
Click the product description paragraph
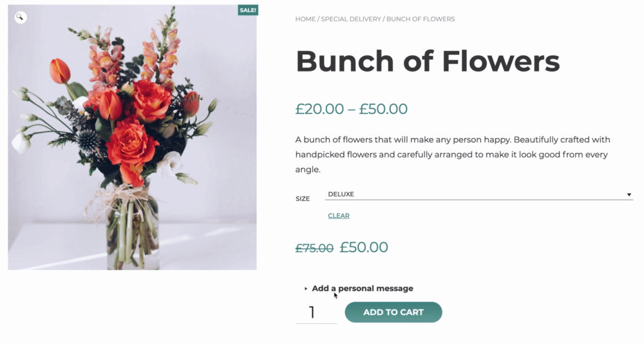[453, 155]
